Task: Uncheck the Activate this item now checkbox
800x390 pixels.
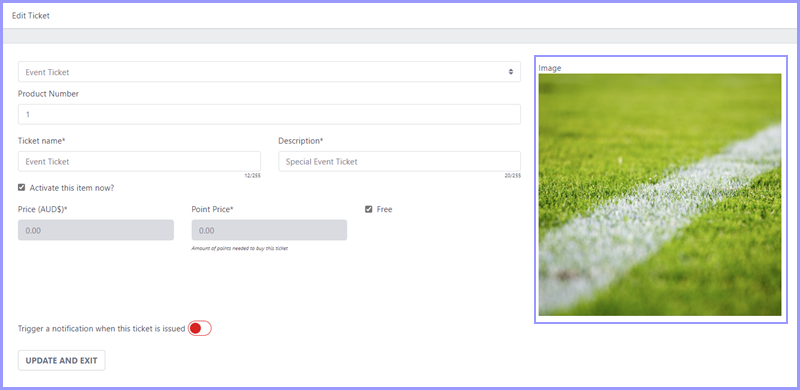Action: [21, 187]
